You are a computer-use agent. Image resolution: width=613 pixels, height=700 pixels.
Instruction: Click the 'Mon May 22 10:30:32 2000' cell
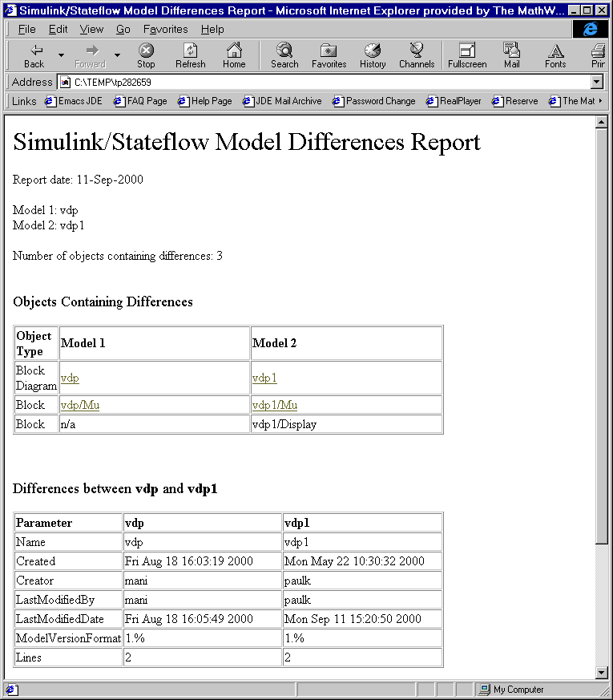362,561
